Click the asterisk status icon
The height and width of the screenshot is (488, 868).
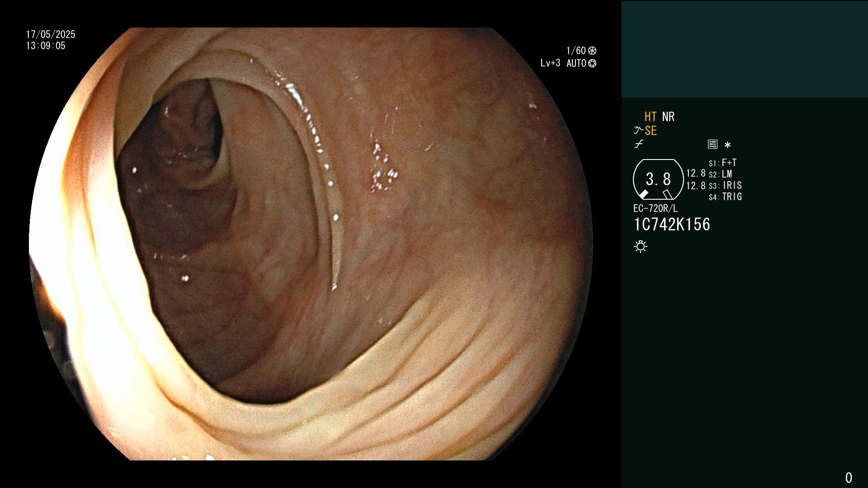point(727,145)
